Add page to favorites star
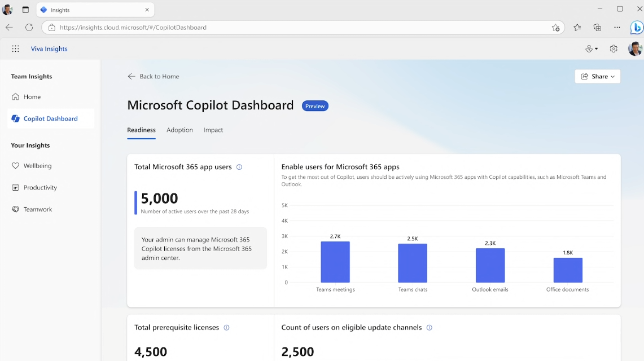644x361 pixels. tap(556, 28)
